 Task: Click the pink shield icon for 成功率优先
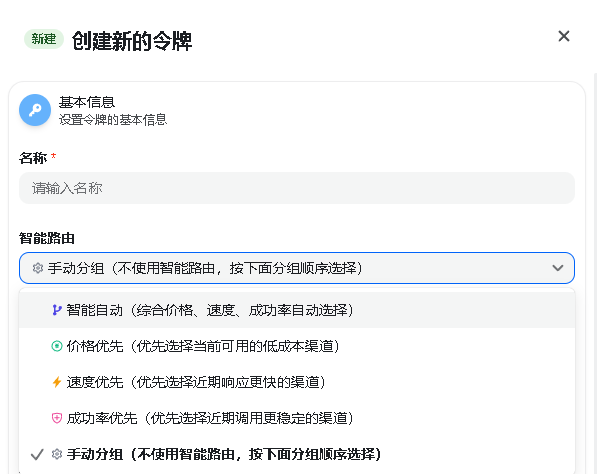tap(57, 418)
